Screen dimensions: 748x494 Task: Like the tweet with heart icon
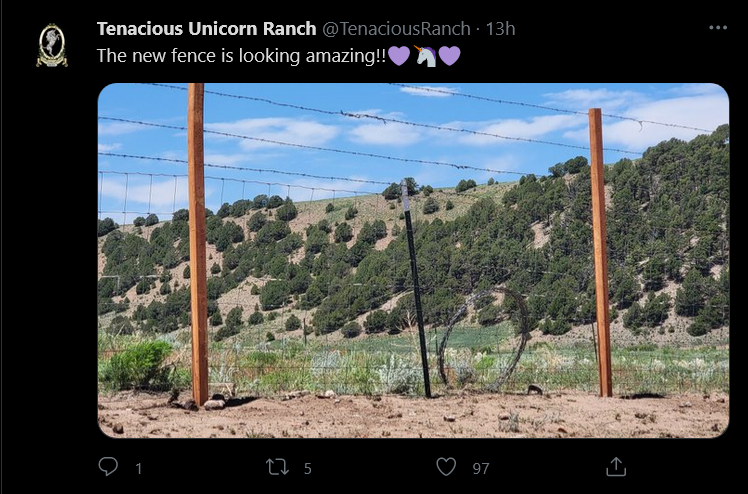pos(446,467)
